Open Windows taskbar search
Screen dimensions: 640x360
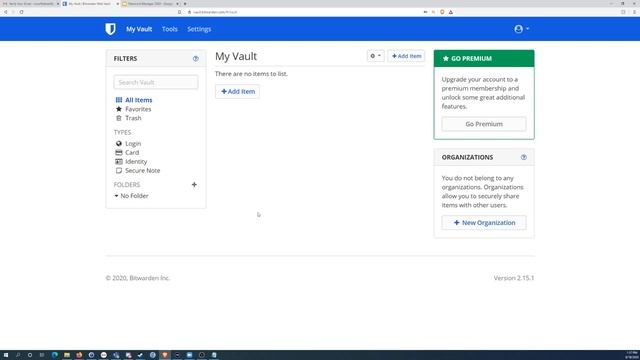18,355
